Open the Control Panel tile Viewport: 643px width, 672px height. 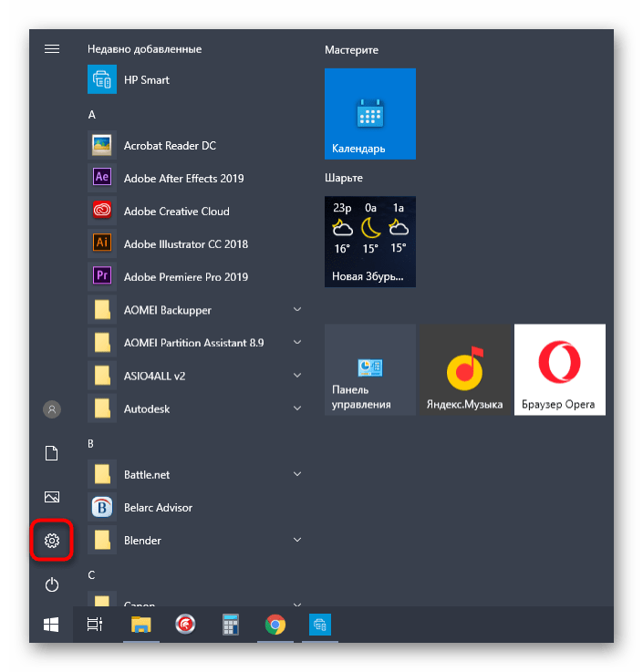coord(369,369)
